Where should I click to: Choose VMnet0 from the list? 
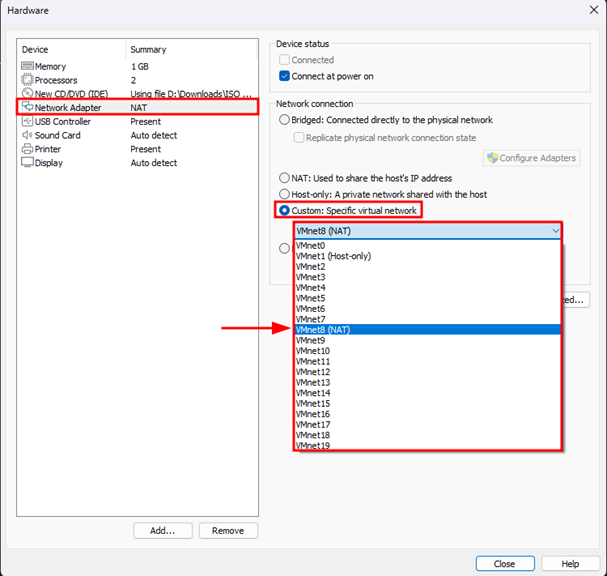428,245
